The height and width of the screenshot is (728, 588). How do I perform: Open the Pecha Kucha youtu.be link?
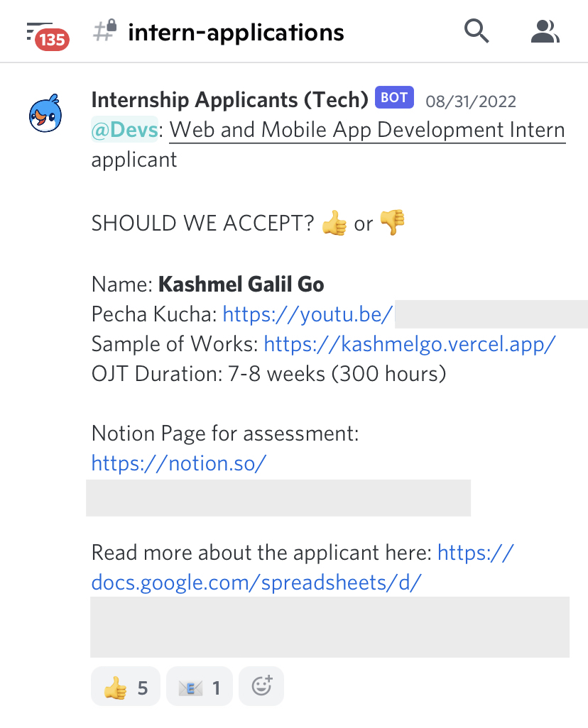click(x=307, y=314)
